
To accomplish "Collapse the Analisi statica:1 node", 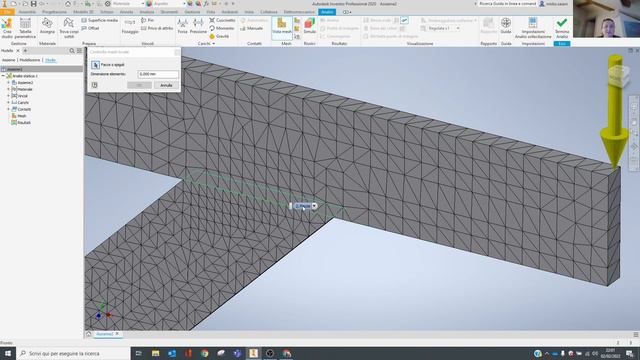I will click(3, 76).
